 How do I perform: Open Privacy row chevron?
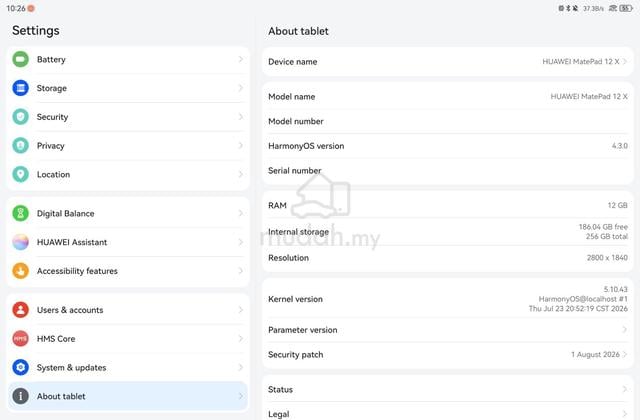pyautogui.click(x=241, y=145)
